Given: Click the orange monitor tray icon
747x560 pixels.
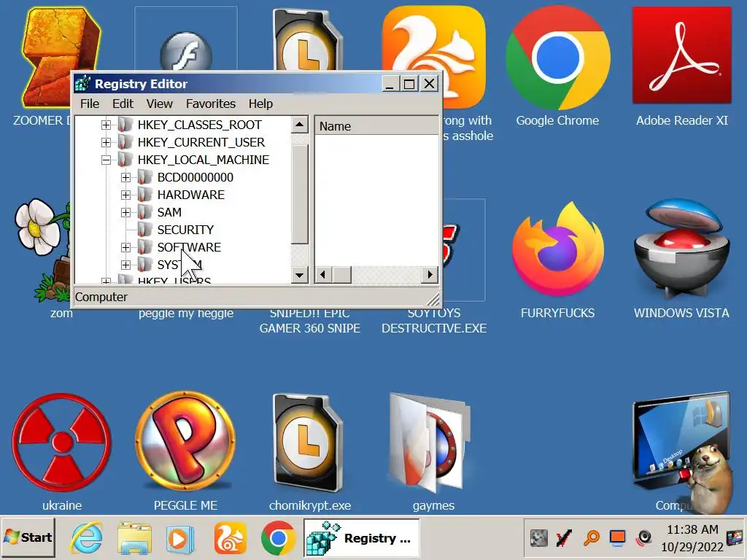Looking at the screenshot, I should pos(617,538).
